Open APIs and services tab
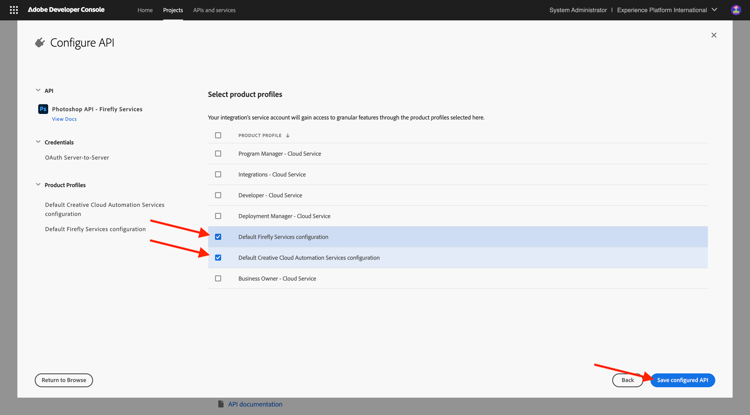Viewport: 750px width, 415px height. [214, 10]
